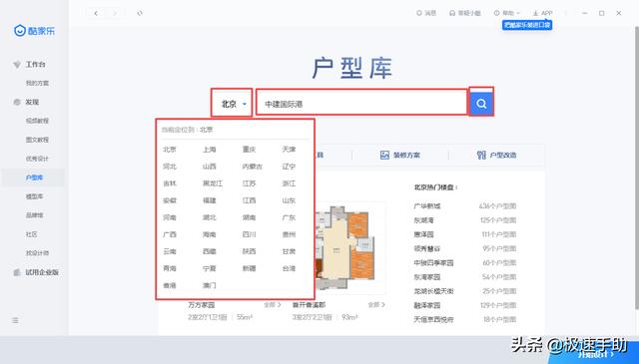This screenshot has height=364, width=639.
Task: Open 龙湖长楹天街 in hot listings
Action: click(433, 291)
